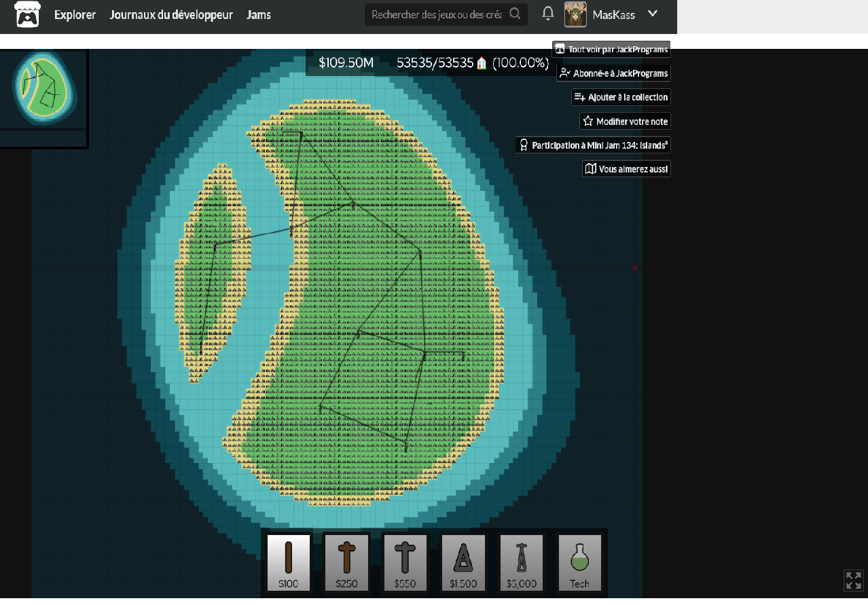Click the island minimap thumbnail
Image resolution: width=868 pixels, height=605 pixels.
pyautogui.click(x=43, y=90)
